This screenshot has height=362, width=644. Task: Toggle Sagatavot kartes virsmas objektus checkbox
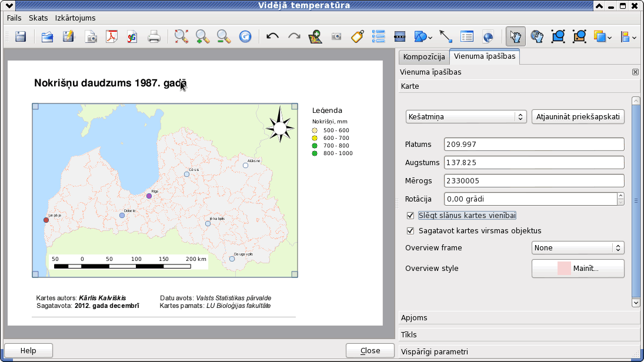pyautogui.click(x=411, y=231)
